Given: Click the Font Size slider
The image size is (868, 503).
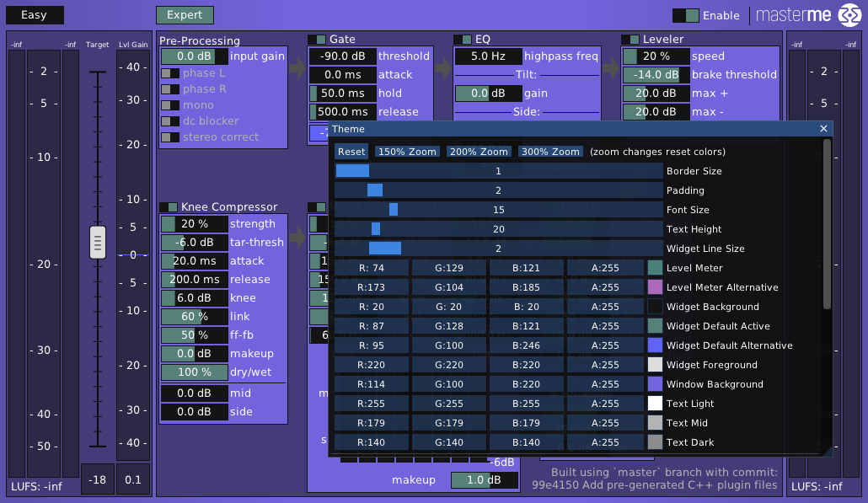Looking at the screenshot, I should pyautogui.click(x=498, y=210).
